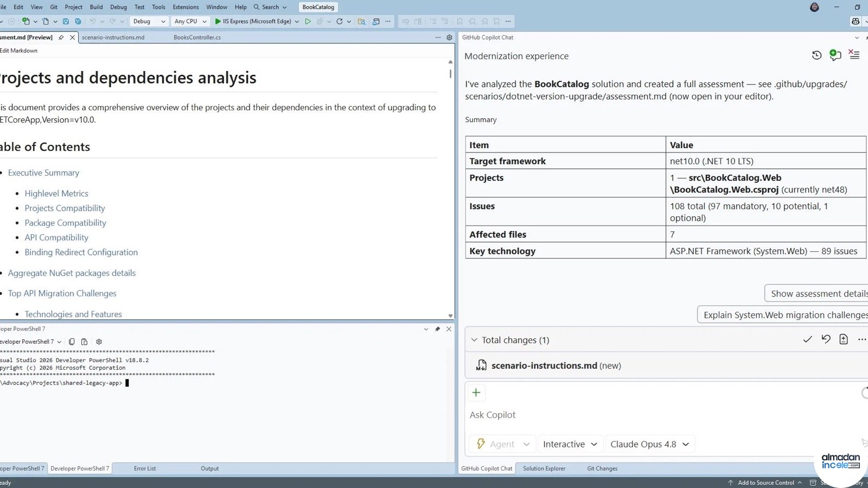The width and height of the screenshot is (868, 488).
Task: Collapse the Total changes section
Action: click(474, 340)
